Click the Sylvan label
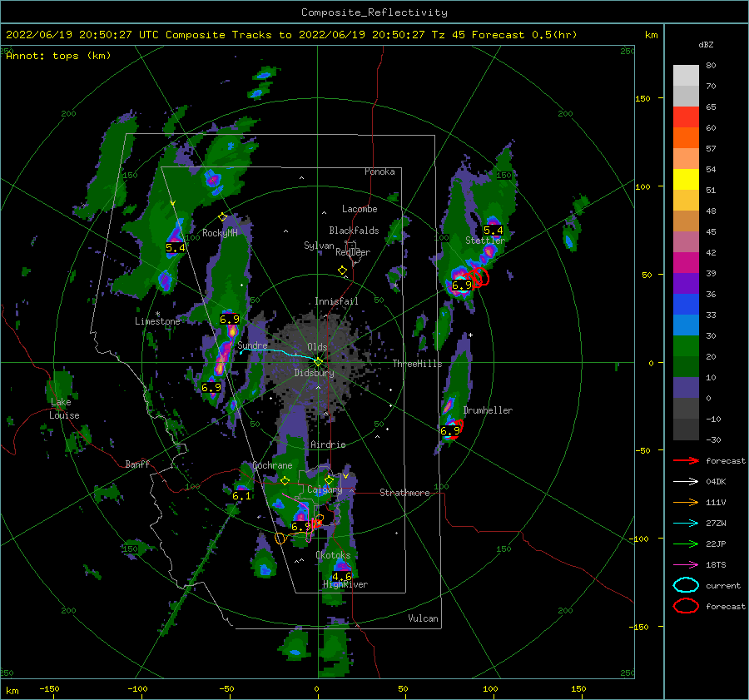The width and height of the screenshot is (749, 700). 319,246
